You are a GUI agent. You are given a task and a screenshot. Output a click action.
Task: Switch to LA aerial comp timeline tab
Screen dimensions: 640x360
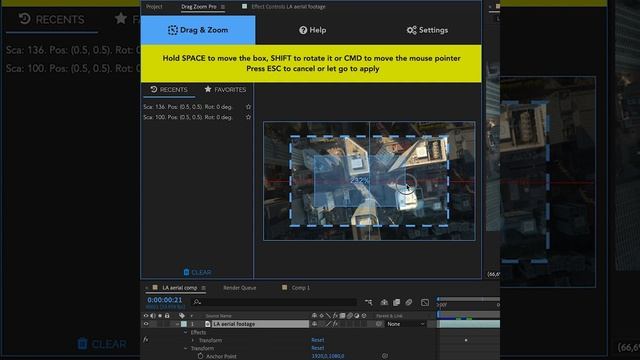[180, 288]
